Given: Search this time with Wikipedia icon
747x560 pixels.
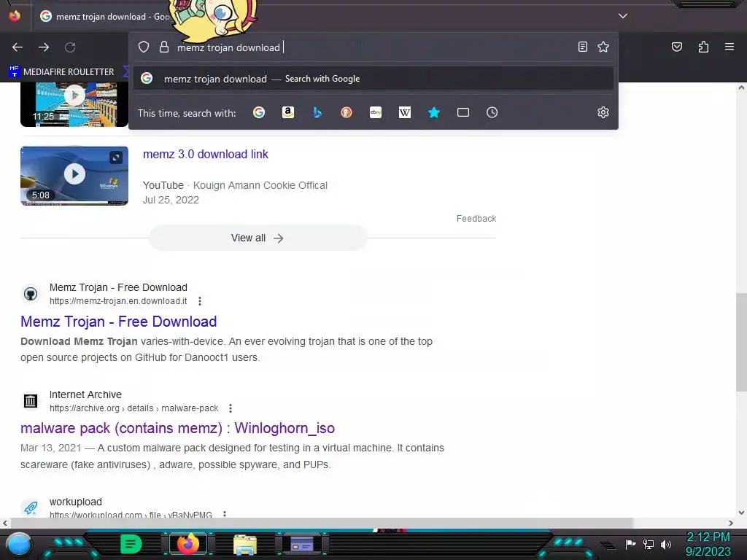Looking at the screenshot, I should pyautogui.click(x=404, y=112).
